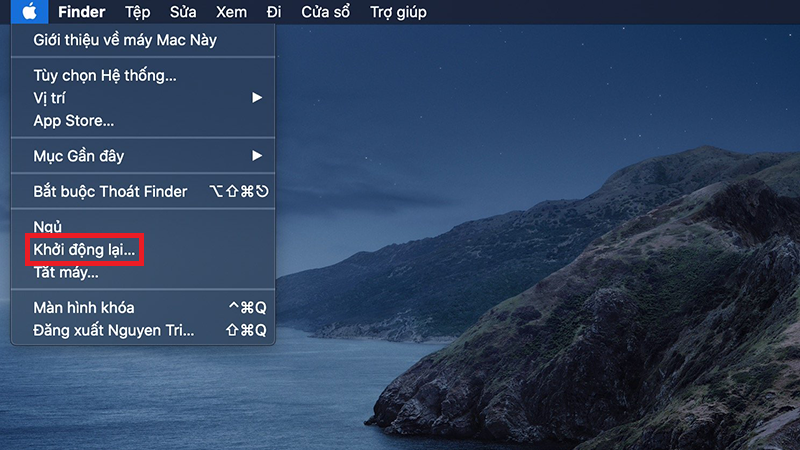Open Tùy chọn Hệ thống

[105, 75]
